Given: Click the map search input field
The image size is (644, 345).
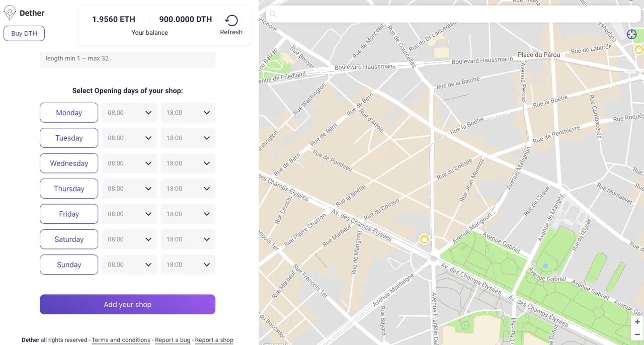Looking at the screenshot, I should click(453, 14).
